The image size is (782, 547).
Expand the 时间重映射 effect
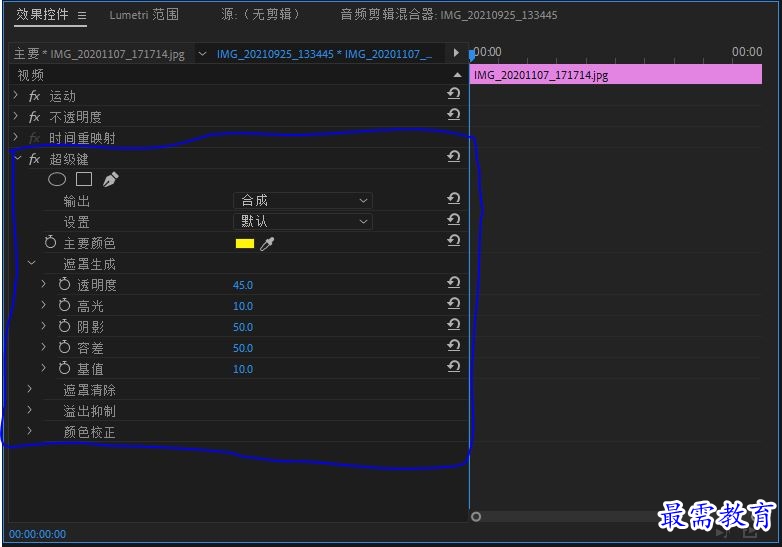(15, 137)
